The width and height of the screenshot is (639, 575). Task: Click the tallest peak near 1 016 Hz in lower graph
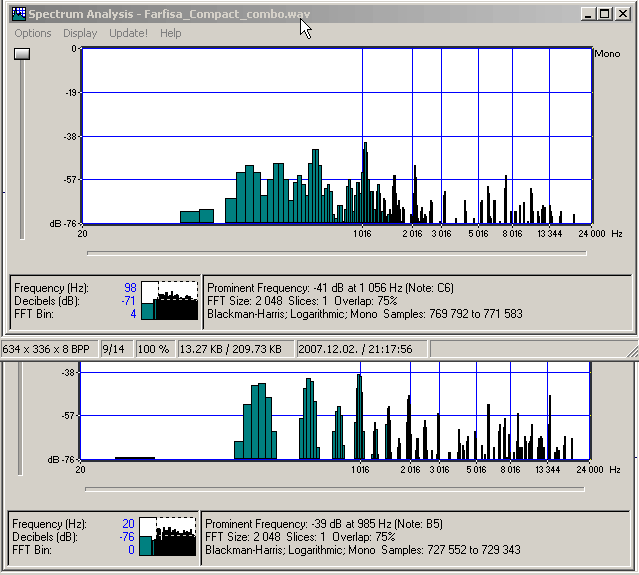pos(359,416)
